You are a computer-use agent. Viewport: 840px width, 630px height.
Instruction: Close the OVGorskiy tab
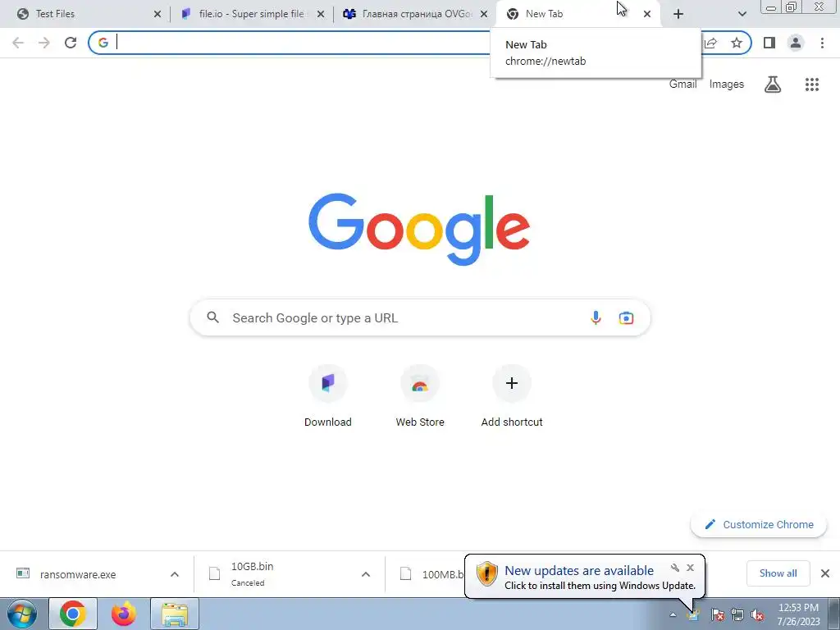pos(484,14)
